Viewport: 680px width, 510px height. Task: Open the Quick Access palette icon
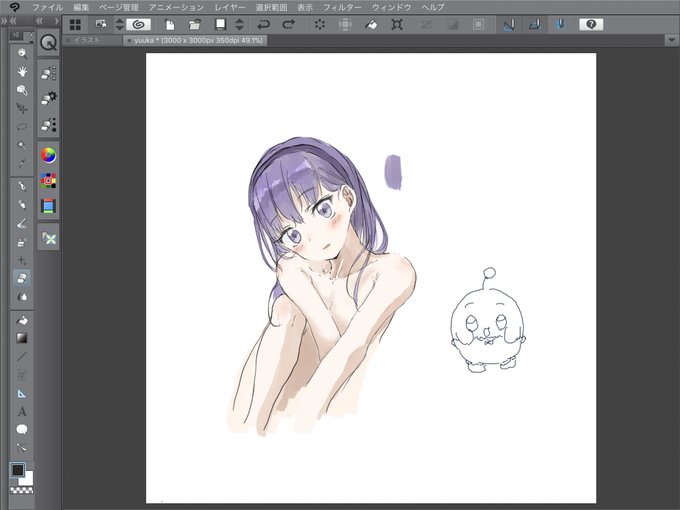point(48,42)
